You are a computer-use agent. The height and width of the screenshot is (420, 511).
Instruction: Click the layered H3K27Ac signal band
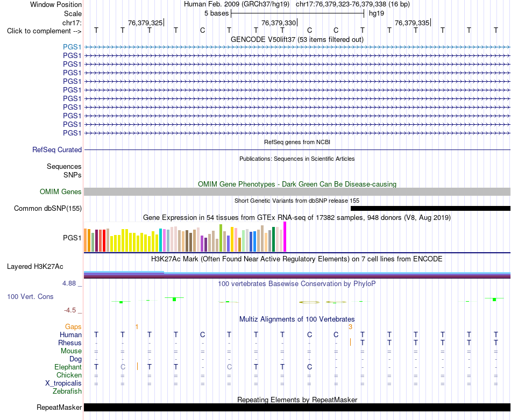(x=297, y=275)
